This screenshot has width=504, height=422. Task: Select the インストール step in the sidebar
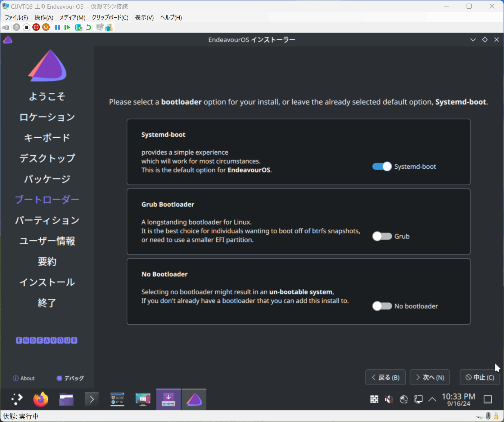coord(47,282)
